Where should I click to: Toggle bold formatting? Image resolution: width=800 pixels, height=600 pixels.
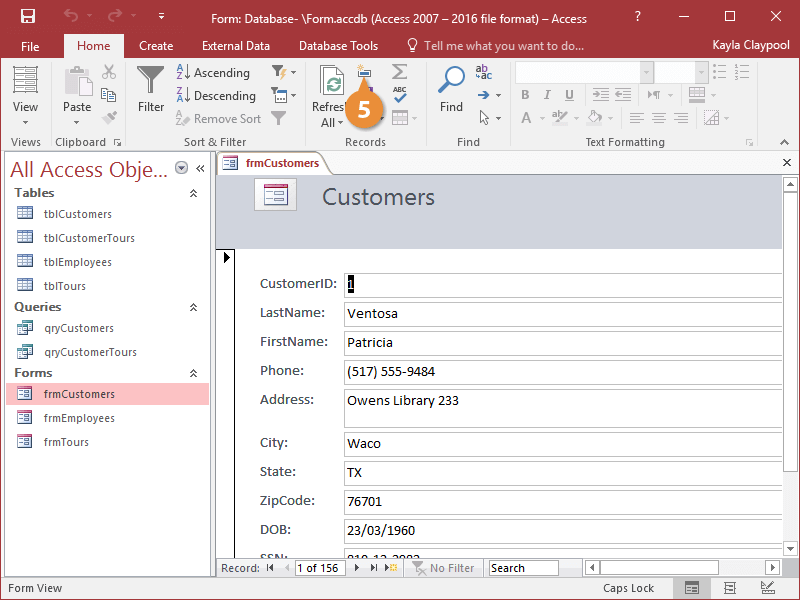pos(524,94)
